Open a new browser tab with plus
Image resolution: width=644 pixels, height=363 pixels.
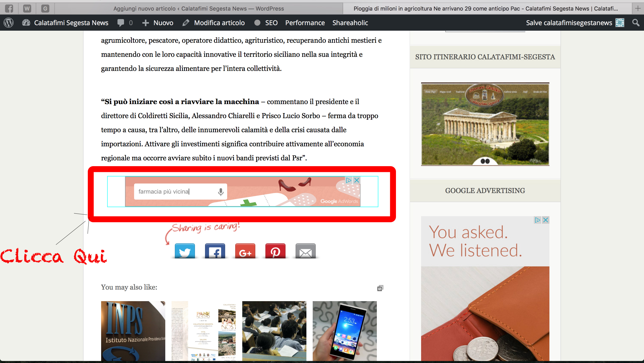pyautogui.click(x=638, y=9)
